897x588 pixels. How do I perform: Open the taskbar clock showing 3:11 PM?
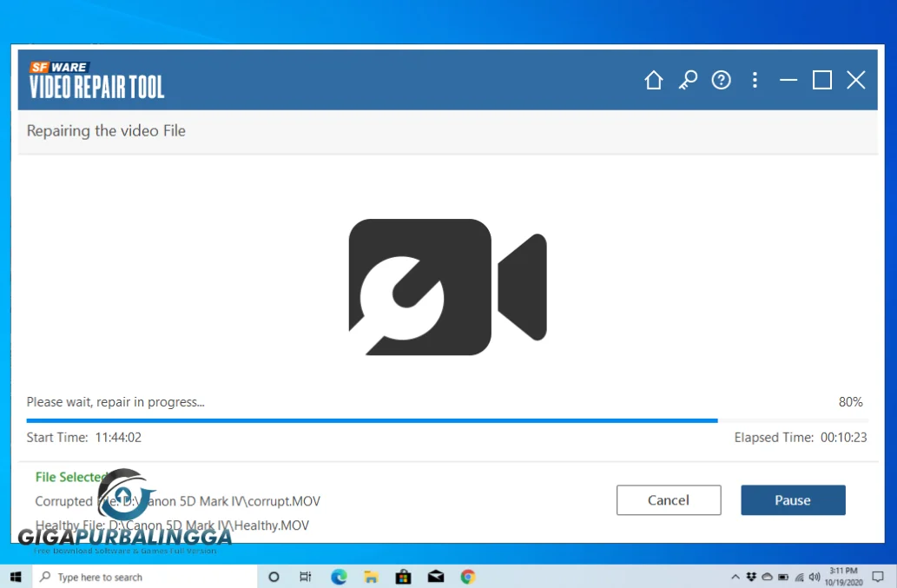coord(843,577)
